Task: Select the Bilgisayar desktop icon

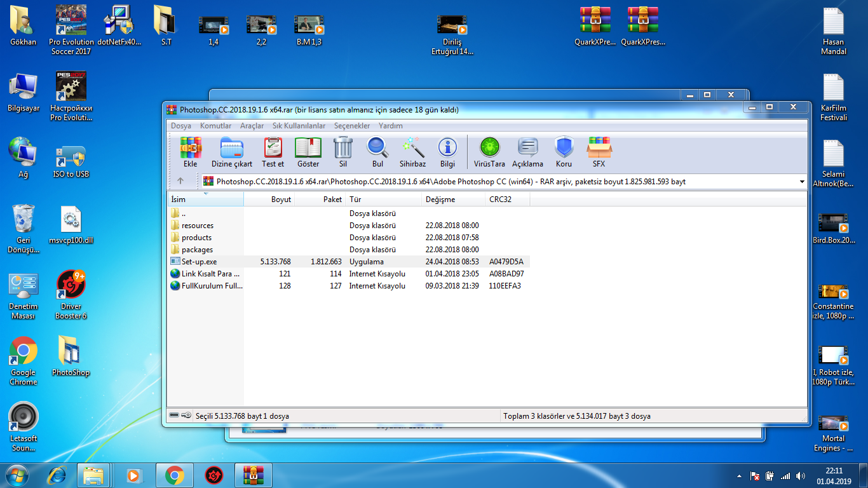Action: 24,93
